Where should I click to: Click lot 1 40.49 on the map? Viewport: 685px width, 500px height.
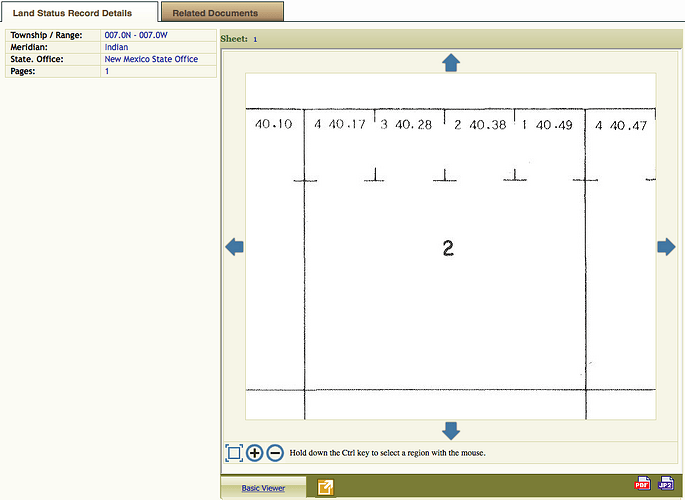pos(547,125)
